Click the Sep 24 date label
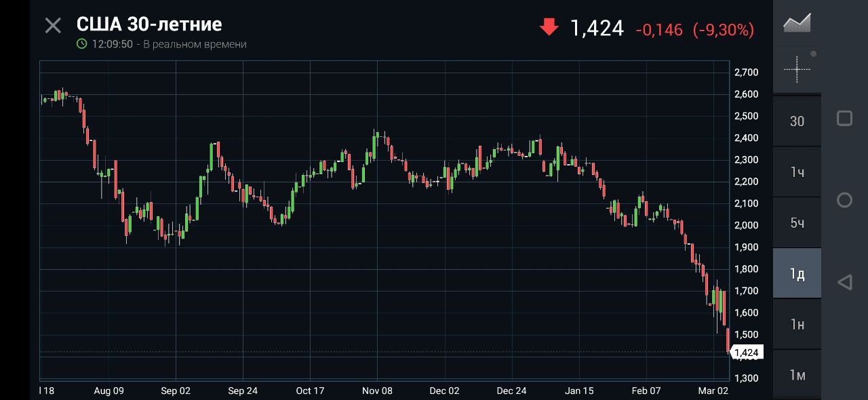The image size is (868, 400). coord(243,391)
